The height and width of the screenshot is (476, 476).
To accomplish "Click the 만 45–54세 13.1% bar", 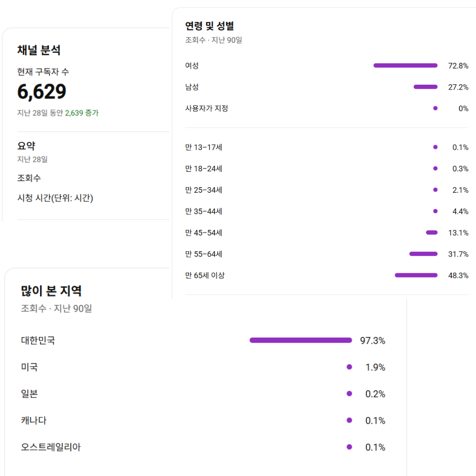I will point(432,233).
